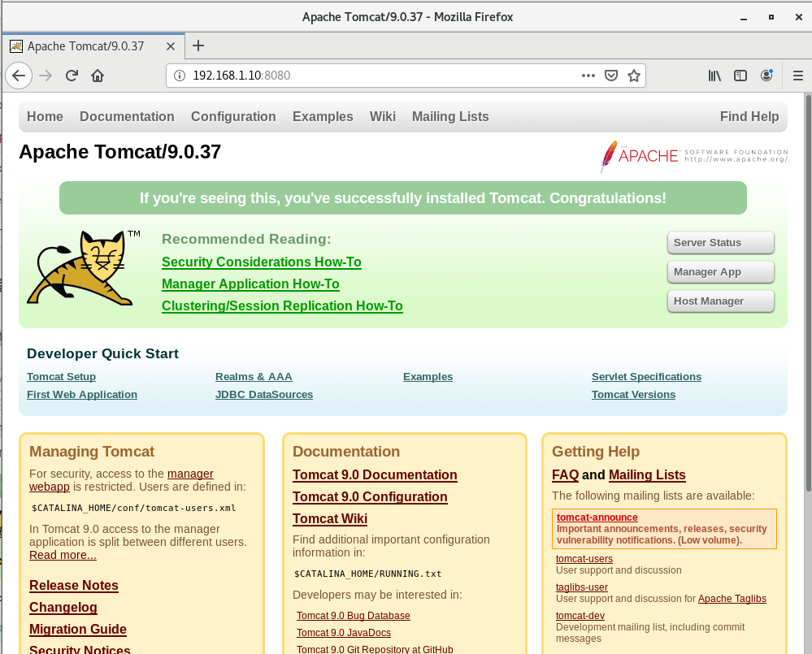Screen dimensions: 812x654
Task: Click the Forward arrow button
Action: [46, 76]
